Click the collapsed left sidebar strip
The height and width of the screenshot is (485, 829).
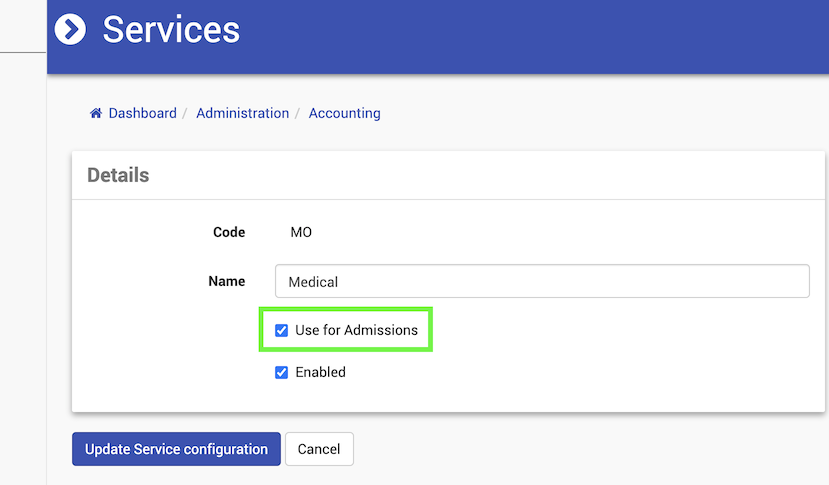(x=22, y=250)
